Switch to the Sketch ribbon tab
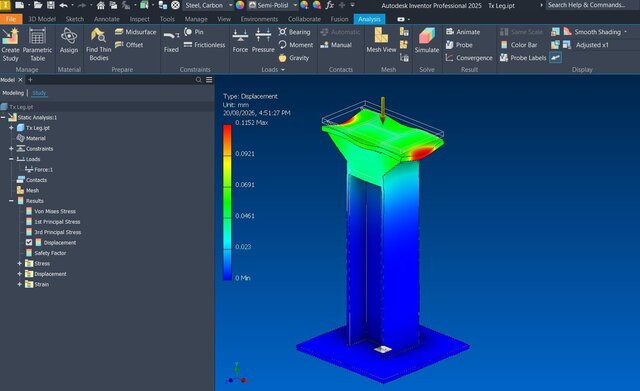This screenshot has width=640, height=391. 75,19
